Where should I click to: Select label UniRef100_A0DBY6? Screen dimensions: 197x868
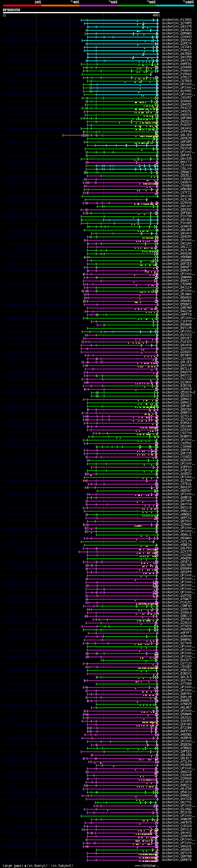click(177, 737)
